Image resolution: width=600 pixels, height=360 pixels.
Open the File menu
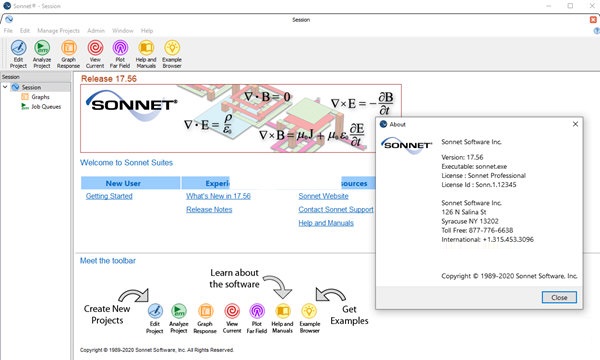coord(8,31)
